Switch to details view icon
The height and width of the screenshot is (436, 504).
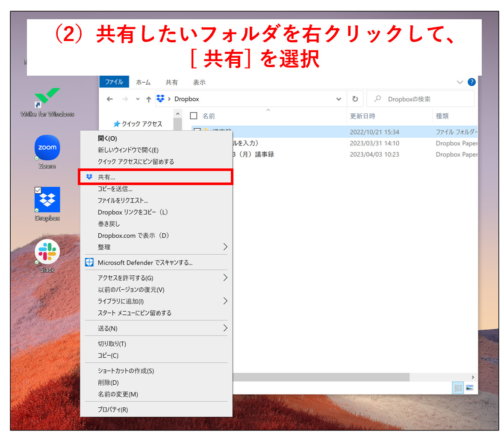tap(458, 388)
